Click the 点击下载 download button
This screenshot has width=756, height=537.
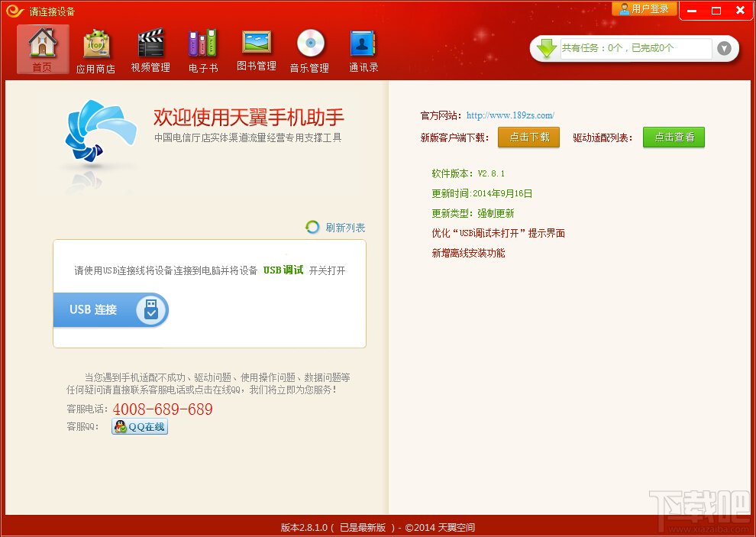[529, 137]
